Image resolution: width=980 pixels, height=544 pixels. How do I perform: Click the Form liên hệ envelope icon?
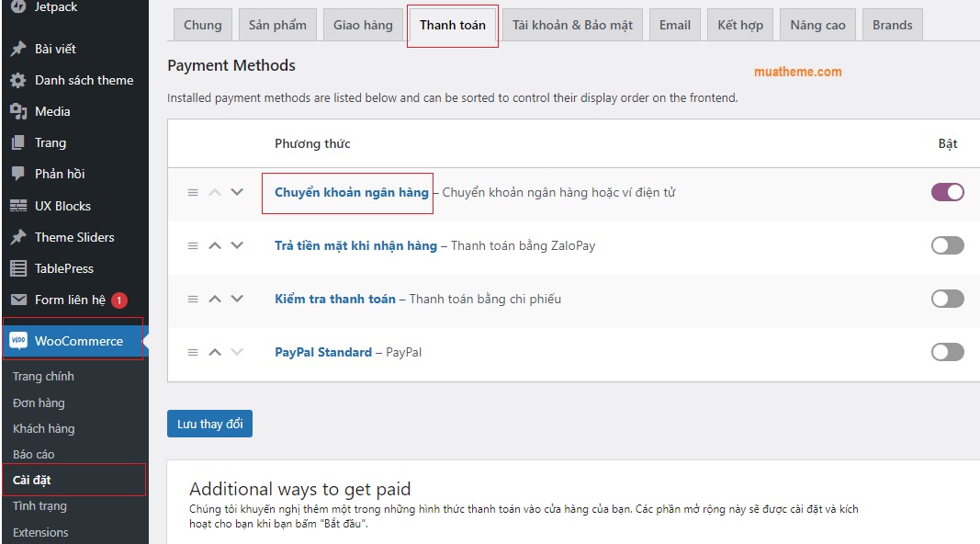click(x=18, y=300)
